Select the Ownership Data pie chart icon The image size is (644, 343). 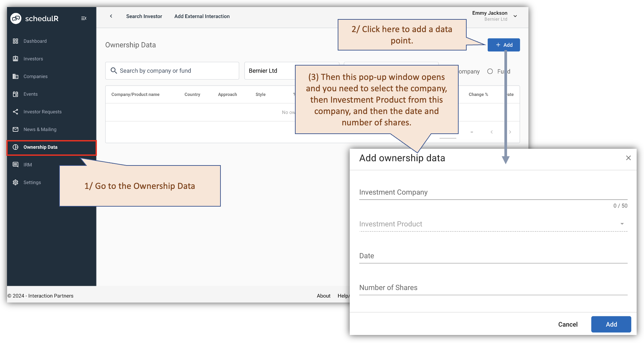(15, 147)
